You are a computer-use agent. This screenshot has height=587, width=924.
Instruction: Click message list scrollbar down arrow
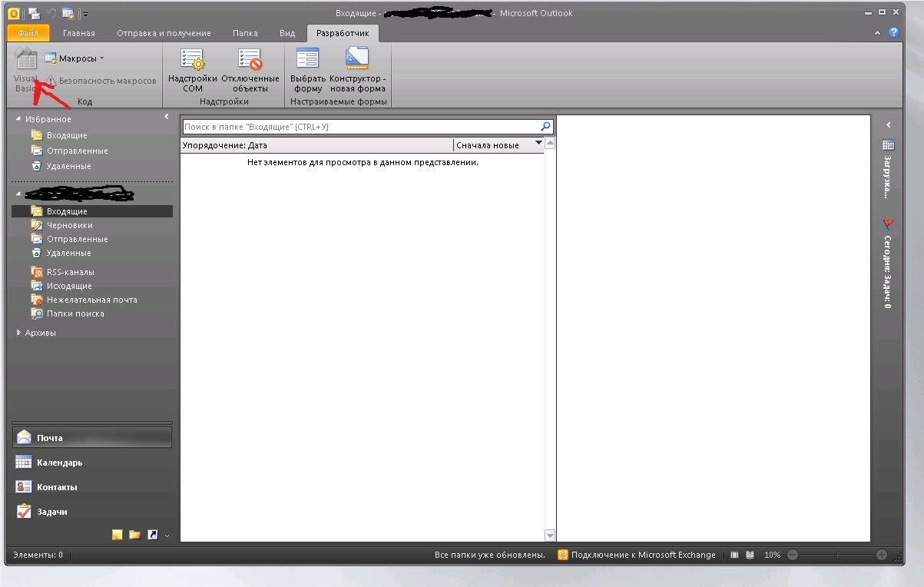(550, 536)
